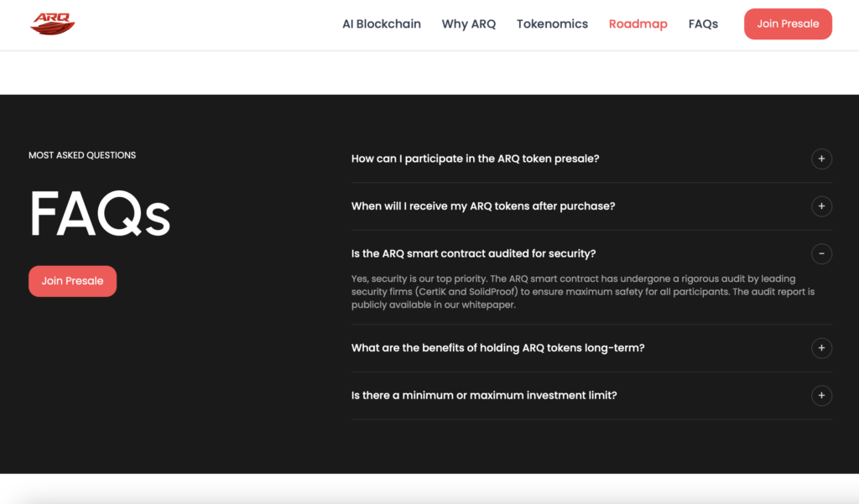Expand the presale participation question plus icon
Viewport: 859px width, 504px height.
click(821, 158)
